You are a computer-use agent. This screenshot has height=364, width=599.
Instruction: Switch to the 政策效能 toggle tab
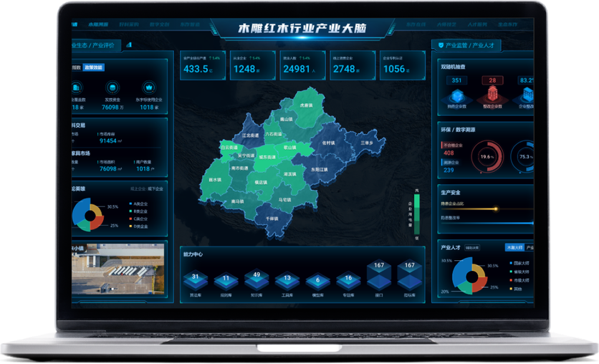[x=94, y=67]
